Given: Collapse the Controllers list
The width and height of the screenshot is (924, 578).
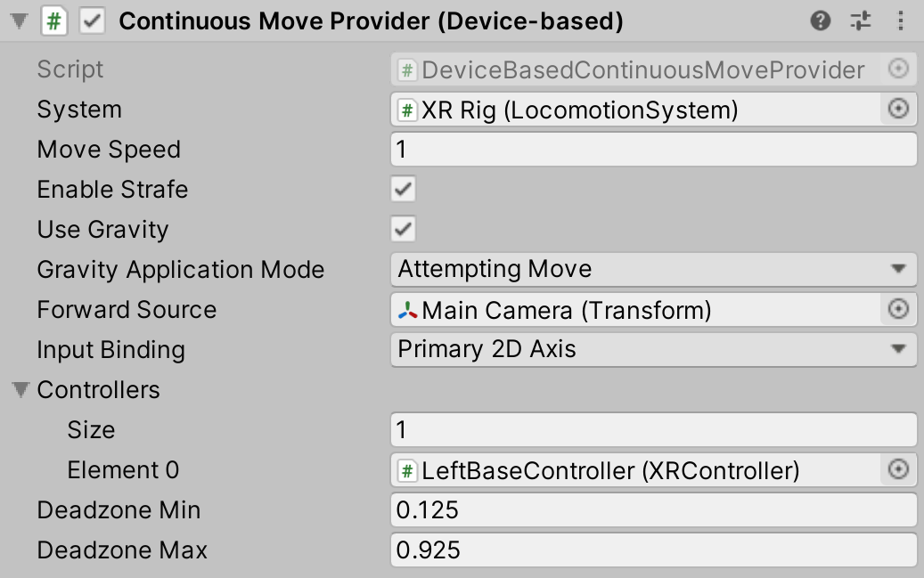Looking at the screenshot, I should click(20, 389).
